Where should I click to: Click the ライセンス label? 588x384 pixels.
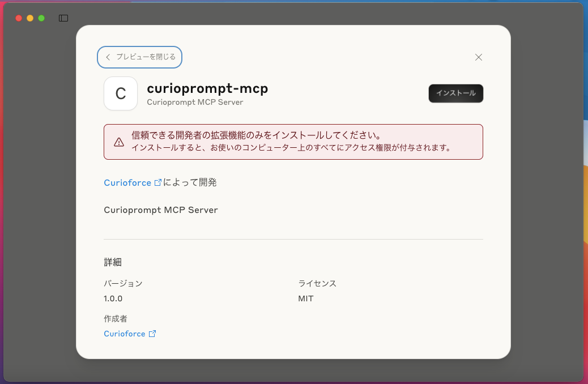317,284
